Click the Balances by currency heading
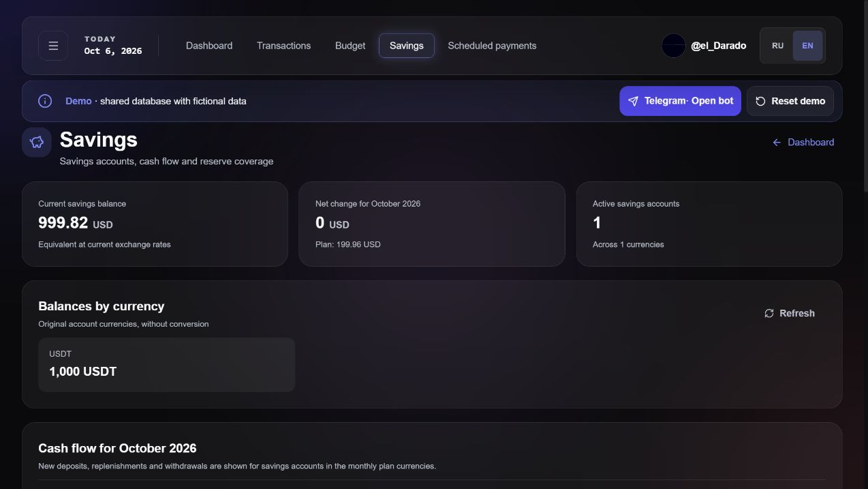Image resolution: width=868 pixels, height=489 pixels. 102,306
